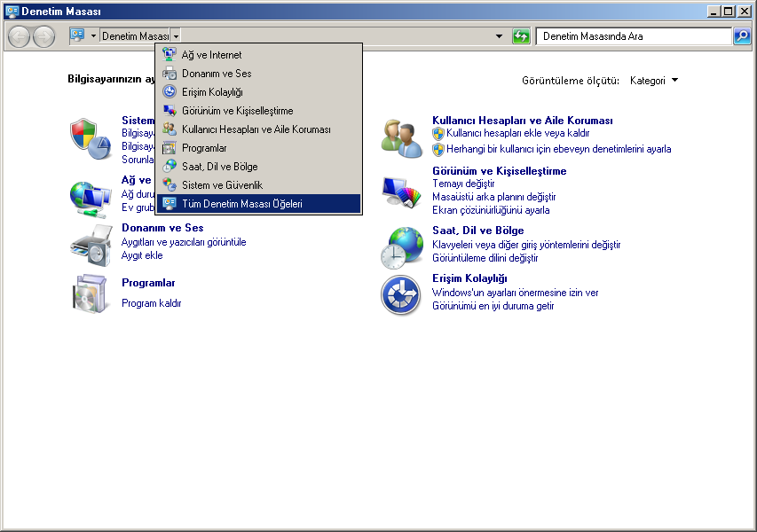Open Saat, Dil ve Bölge heading link
Image resolution: width=757 pixels, height=532 pixels.
[x=478, y=231]
